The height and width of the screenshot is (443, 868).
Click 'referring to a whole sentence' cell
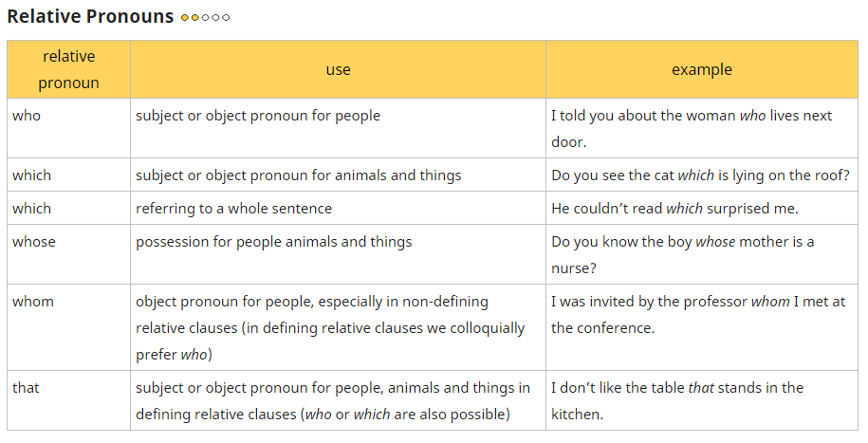click(x=233, y=209)
